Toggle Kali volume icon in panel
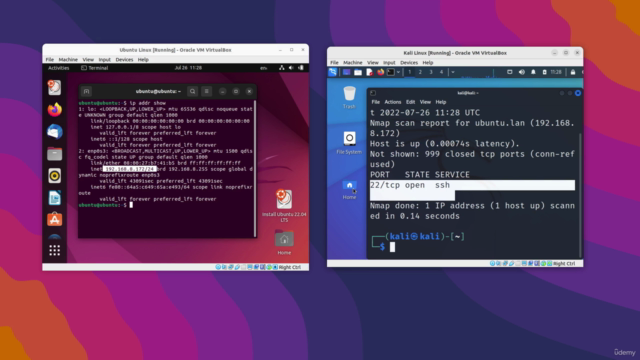The height and width of the screenshot is (360, 640). click(x=522, y=72)
